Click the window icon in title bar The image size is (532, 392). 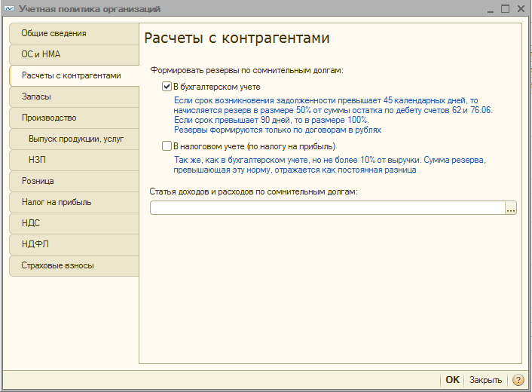coord(11,8)
